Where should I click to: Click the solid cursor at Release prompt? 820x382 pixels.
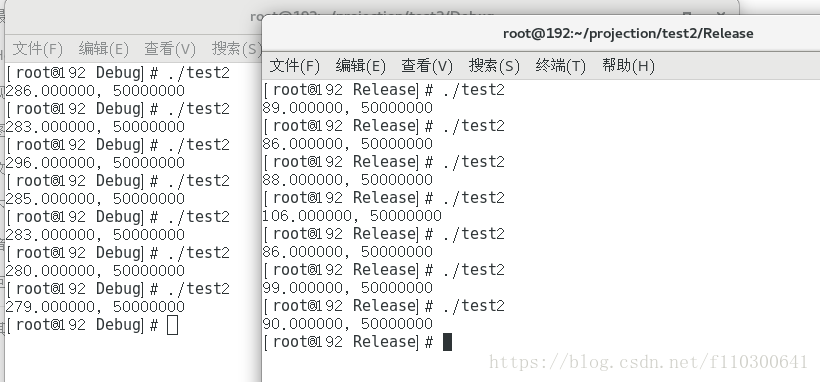[x=447, y=342]
